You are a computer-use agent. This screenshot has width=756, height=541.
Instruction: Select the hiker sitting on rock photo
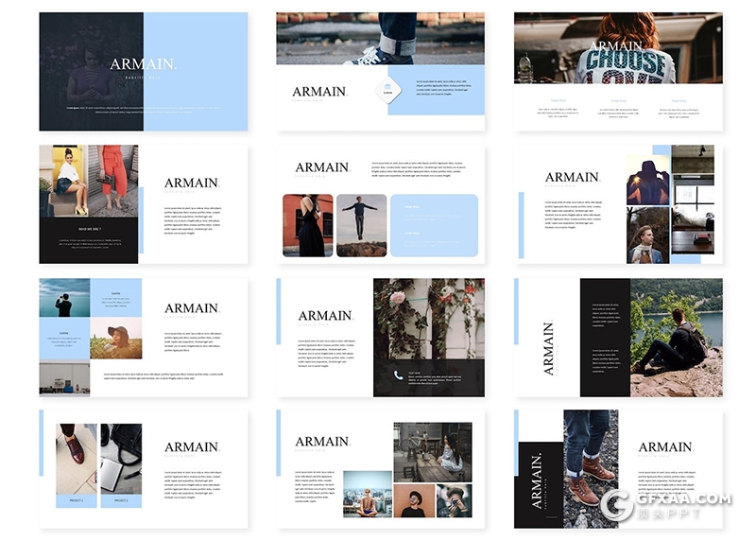tap(676, 336)
